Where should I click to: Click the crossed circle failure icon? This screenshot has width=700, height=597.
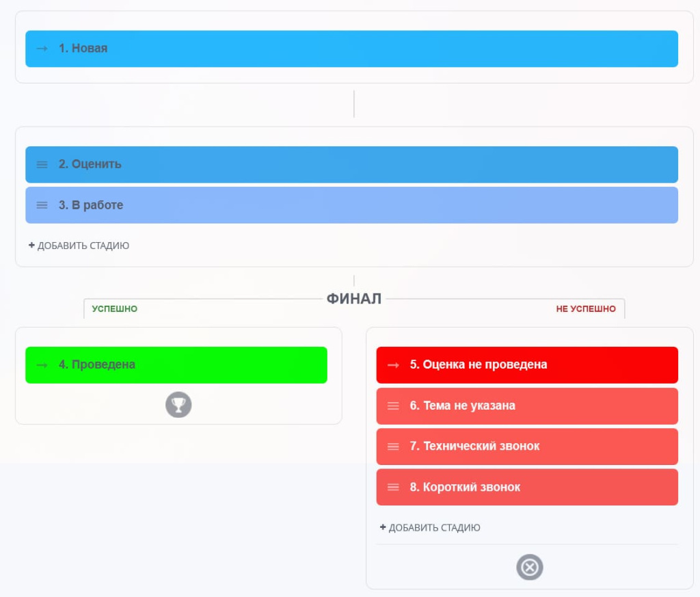tap(529, 568)
